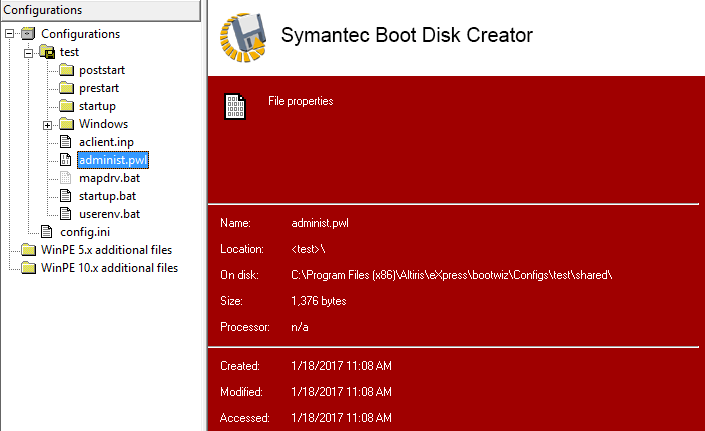Image resolution: width=705 pixels, height=431 pixels.
Task: Click the Configurations panel header
Action: (100, 10)
